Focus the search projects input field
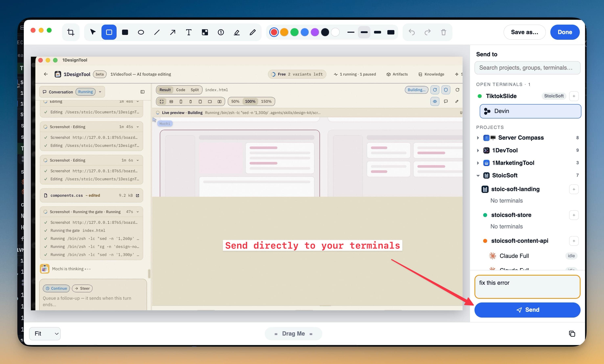Viewport: 604px width, 364px height. (527, 68)
